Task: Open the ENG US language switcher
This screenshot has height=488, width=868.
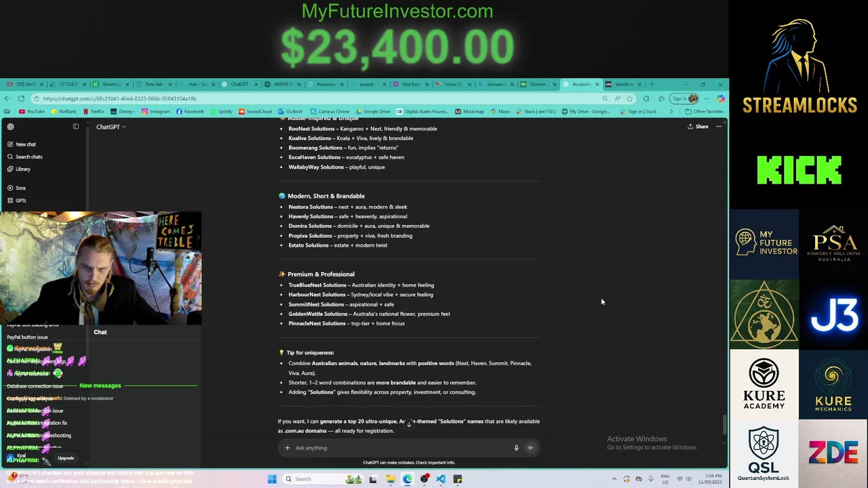Action: click(x=665, y=479)
